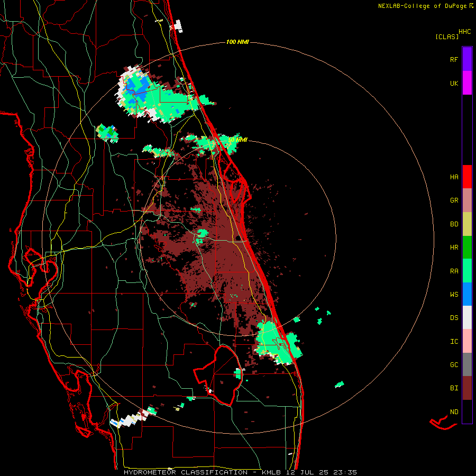Click the 'WS' legend label
476x476 pixels.
pos(454,295)
